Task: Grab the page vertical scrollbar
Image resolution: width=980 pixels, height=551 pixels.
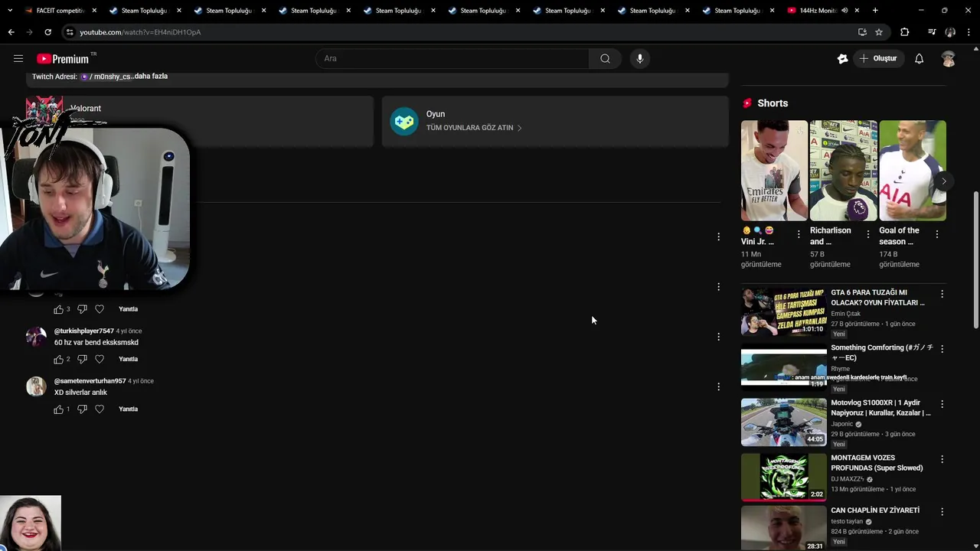Action: (975, 260)
